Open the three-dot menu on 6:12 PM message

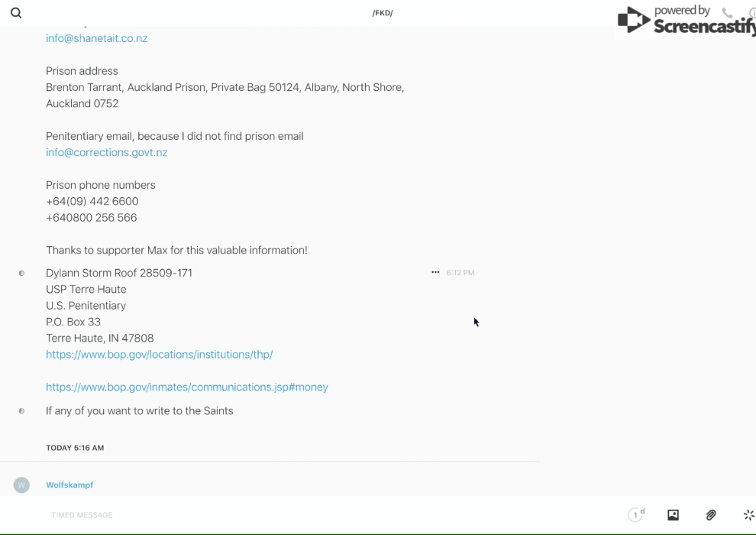tap(435, 272)
